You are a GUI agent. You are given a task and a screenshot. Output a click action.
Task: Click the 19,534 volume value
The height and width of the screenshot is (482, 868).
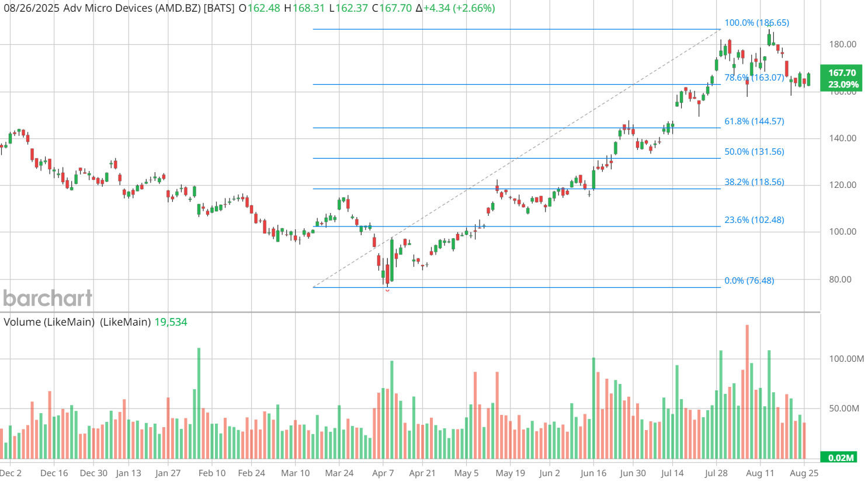coord(171,322)
